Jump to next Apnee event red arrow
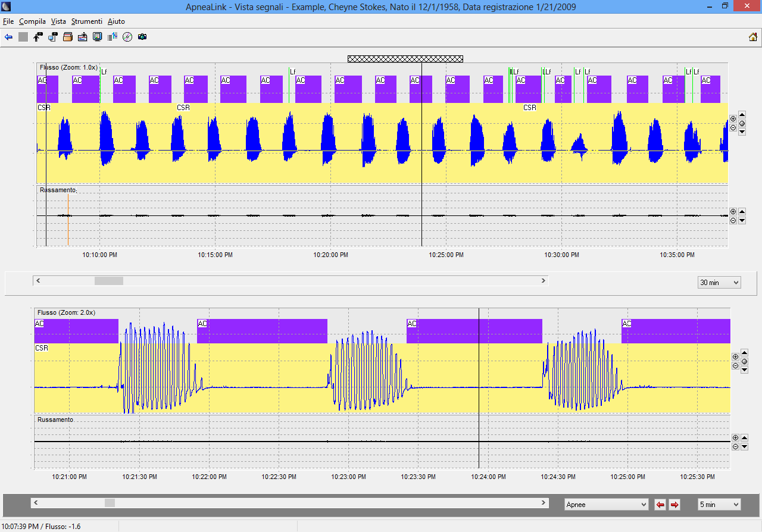762x532 pixels. (674, 505)
